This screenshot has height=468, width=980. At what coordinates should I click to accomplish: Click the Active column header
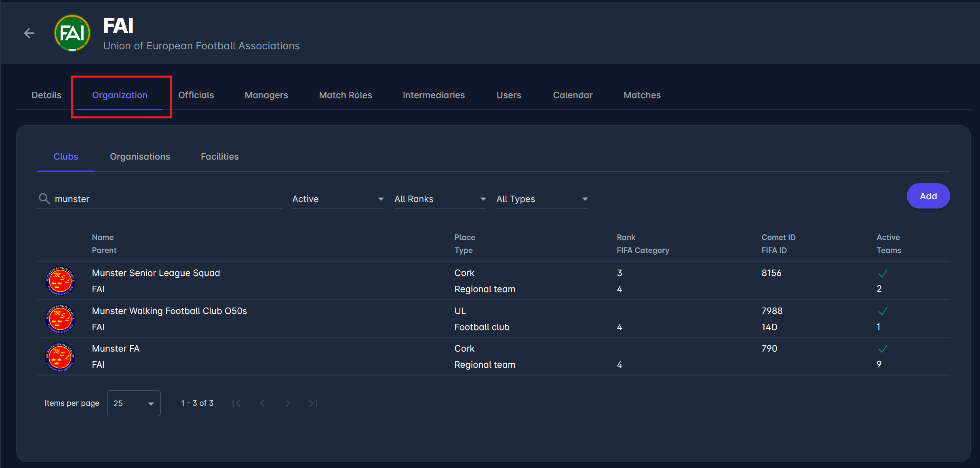point(888,237)
